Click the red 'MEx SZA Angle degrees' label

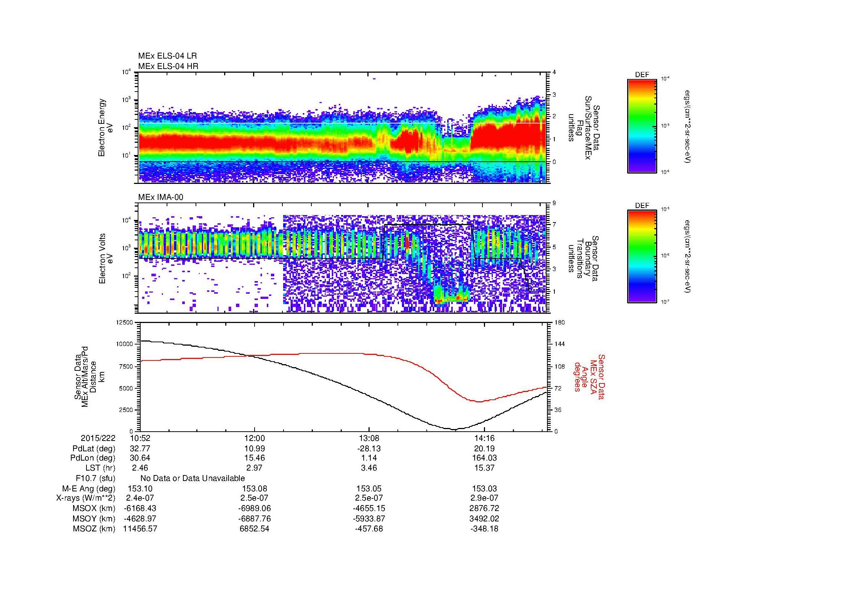[x=589, y=377]
